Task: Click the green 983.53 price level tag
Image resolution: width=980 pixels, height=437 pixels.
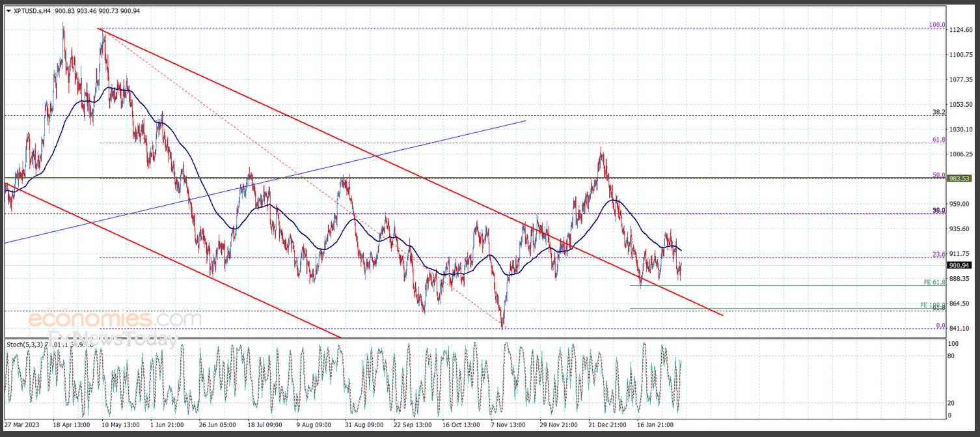Action: (x=959, y=178)
